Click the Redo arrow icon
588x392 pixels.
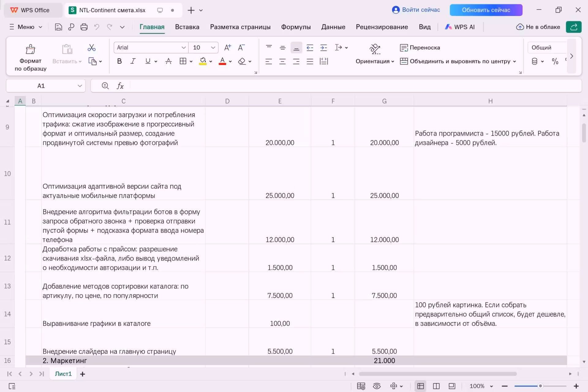[x=109, y=27]
